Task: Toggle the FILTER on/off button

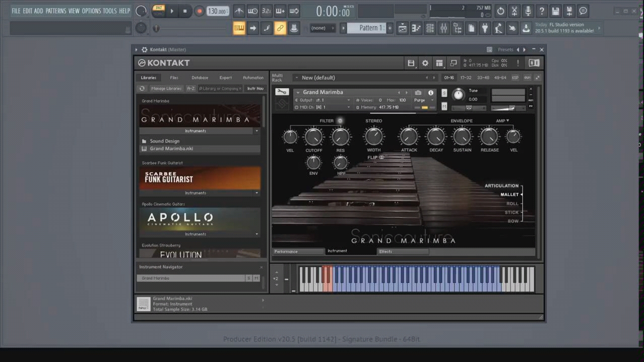Action: point(340,121)
